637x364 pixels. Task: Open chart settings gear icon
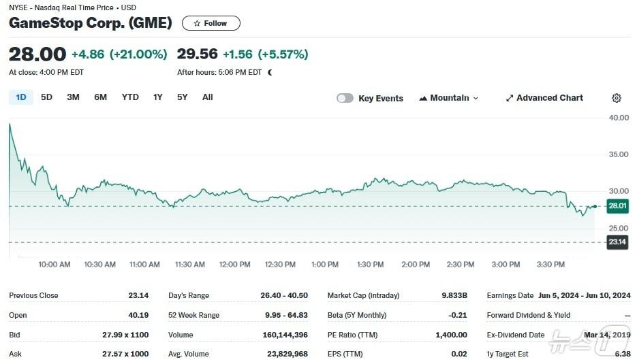(x=616, y=98)
